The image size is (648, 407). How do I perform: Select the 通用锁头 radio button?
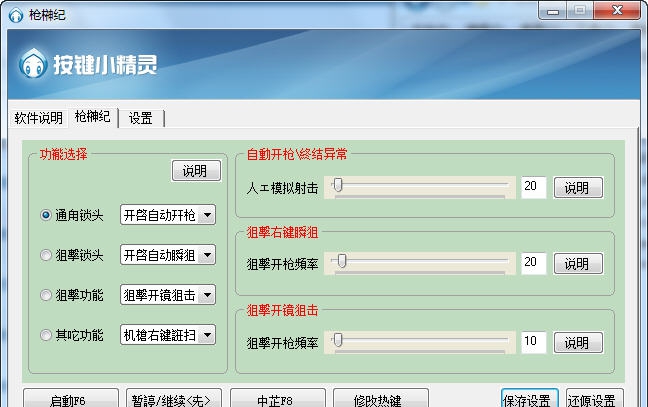pyautogui.click(x=45, y=215)
